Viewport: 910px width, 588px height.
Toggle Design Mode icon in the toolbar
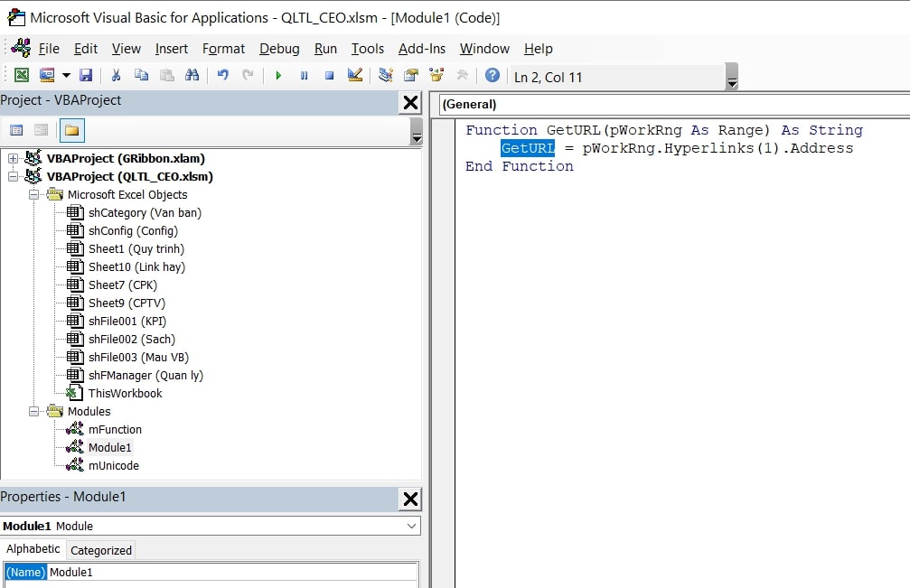(354, 76)
